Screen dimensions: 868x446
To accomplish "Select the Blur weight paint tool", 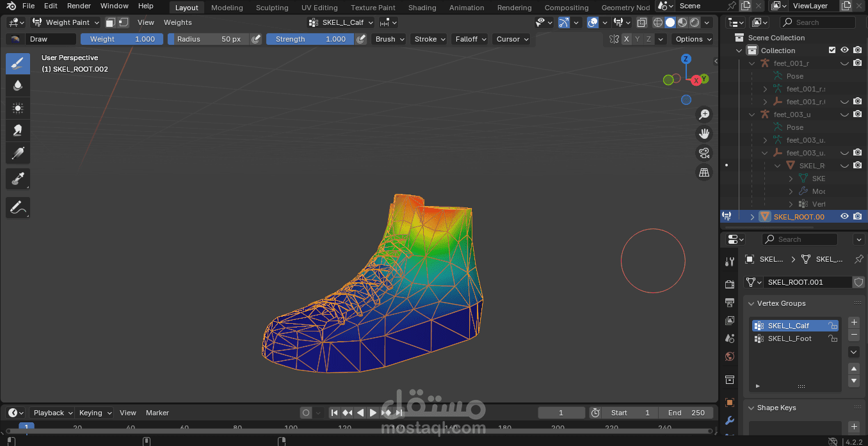I will [18, 85].
